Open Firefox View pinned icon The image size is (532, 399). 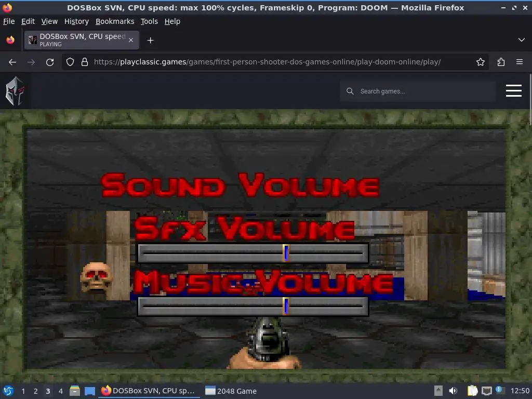10,40
